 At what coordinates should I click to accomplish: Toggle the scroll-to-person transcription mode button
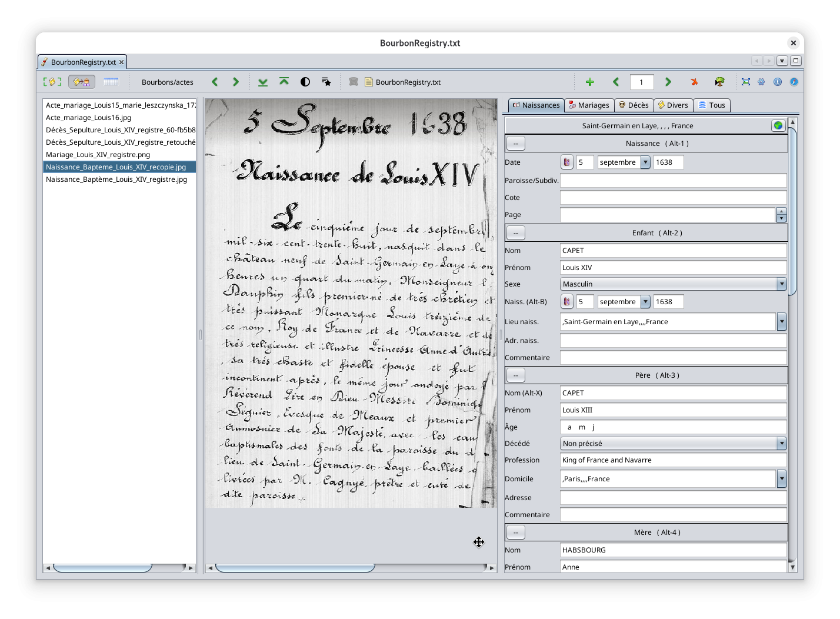[82, 82]
